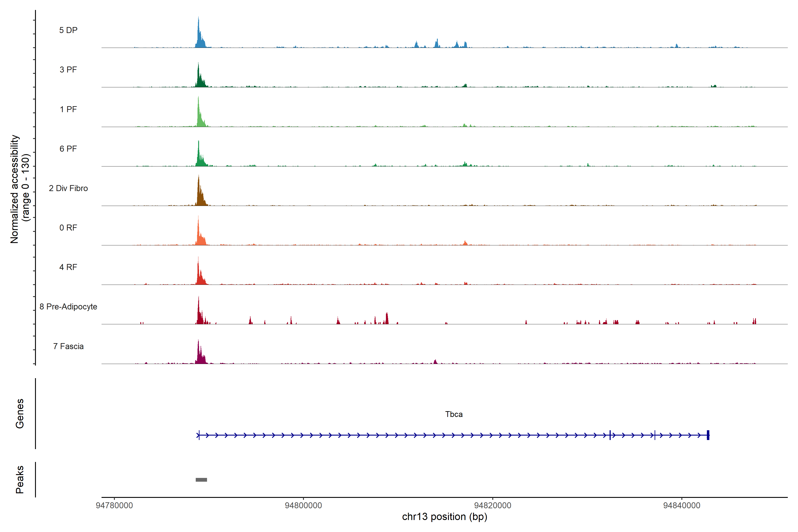The width and height of the screenshot is (798, 532).
Task: Click the 2 Div Fibro track label
Action: pyautogui.click(x=68, y=188)
